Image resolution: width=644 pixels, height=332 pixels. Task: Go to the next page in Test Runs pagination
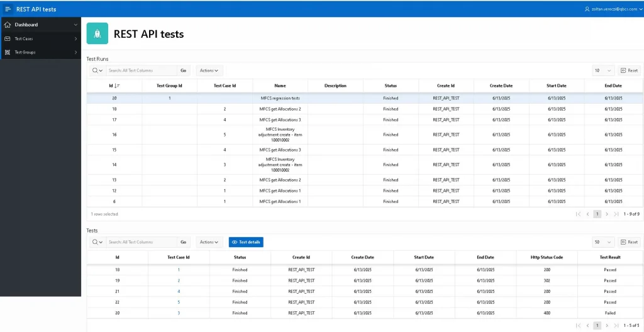click(x=607, y=214)
